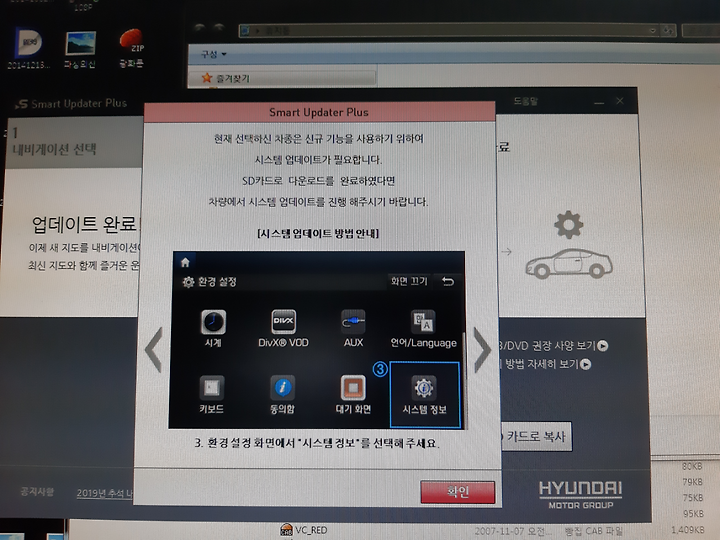This screenshot has height=540, width=720.
Task: Click the 카드로 복사 button
Action: point(536,436)
